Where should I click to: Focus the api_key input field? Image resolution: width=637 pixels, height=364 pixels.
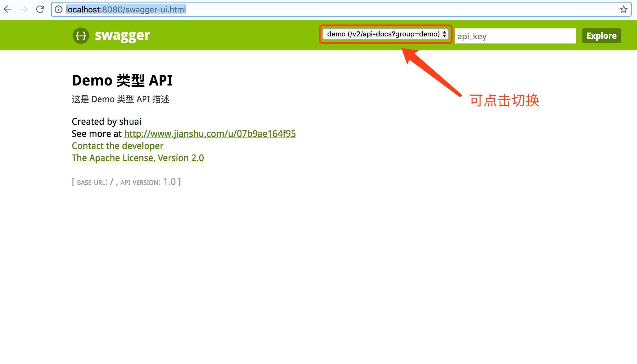[515, 36]
